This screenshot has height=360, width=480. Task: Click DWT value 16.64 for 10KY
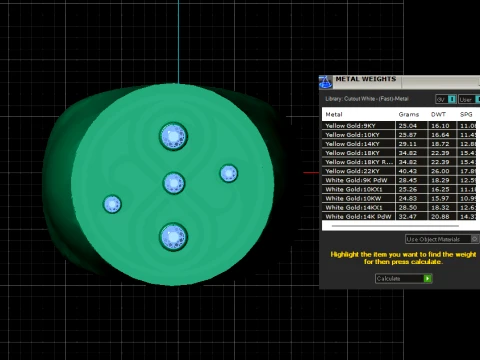click(x=440, y=135)
